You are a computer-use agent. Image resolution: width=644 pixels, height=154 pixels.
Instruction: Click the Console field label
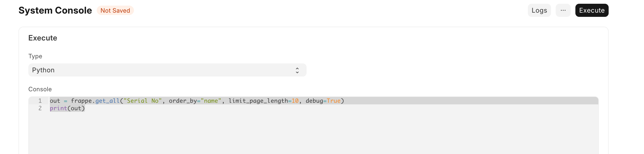40,89
